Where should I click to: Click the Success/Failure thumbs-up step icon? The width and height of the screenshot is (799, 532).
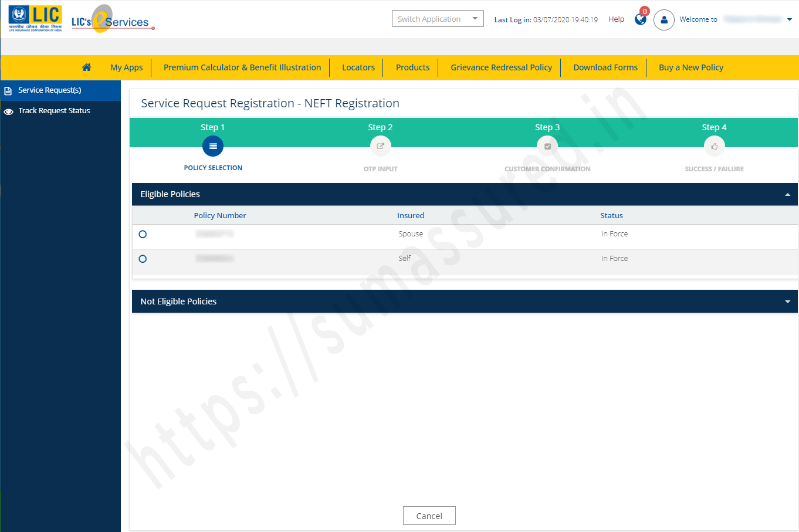pyautogui.click(x=714, y=146)
